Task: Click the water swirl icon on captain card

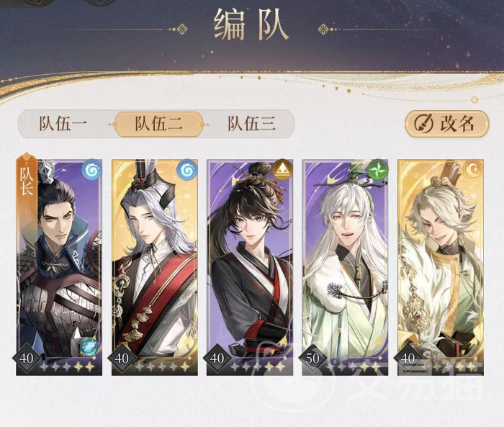Action: tap(91, 169)
